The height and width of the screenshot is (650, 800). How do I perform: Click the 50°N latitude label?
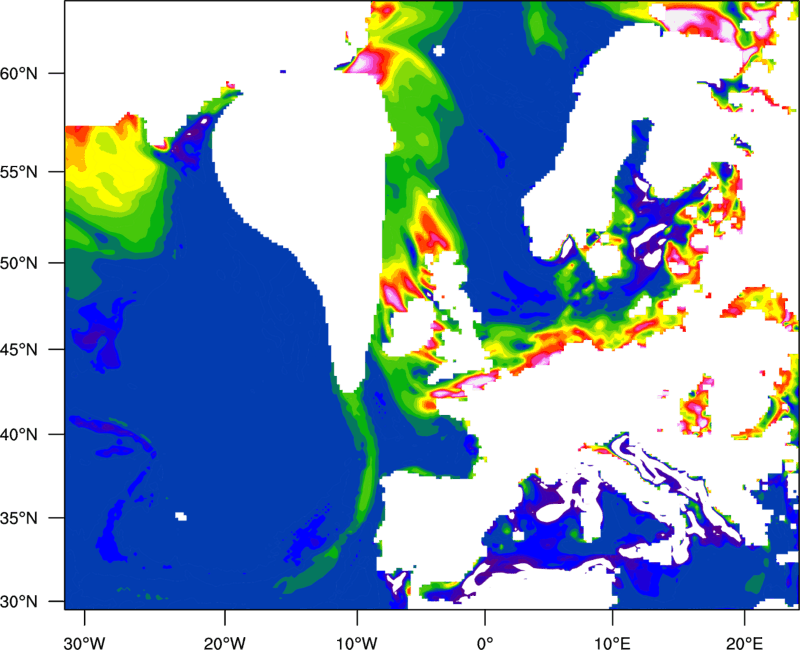(x=19, y=263)
